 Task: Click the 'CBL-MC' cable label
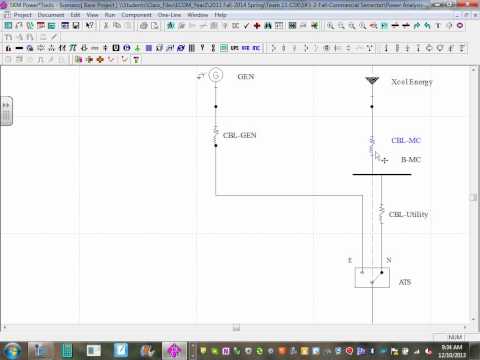pos(406,140)
